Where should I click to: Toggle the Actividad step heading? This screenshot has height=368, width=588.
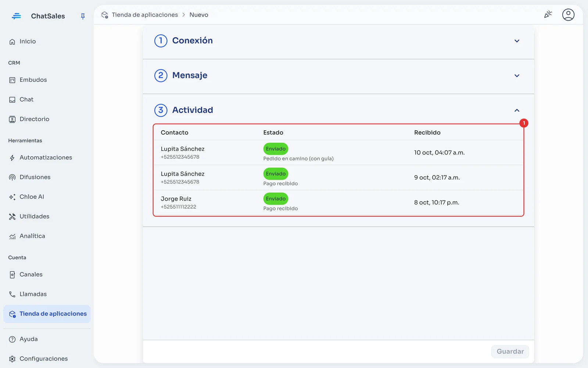point(193,110)
